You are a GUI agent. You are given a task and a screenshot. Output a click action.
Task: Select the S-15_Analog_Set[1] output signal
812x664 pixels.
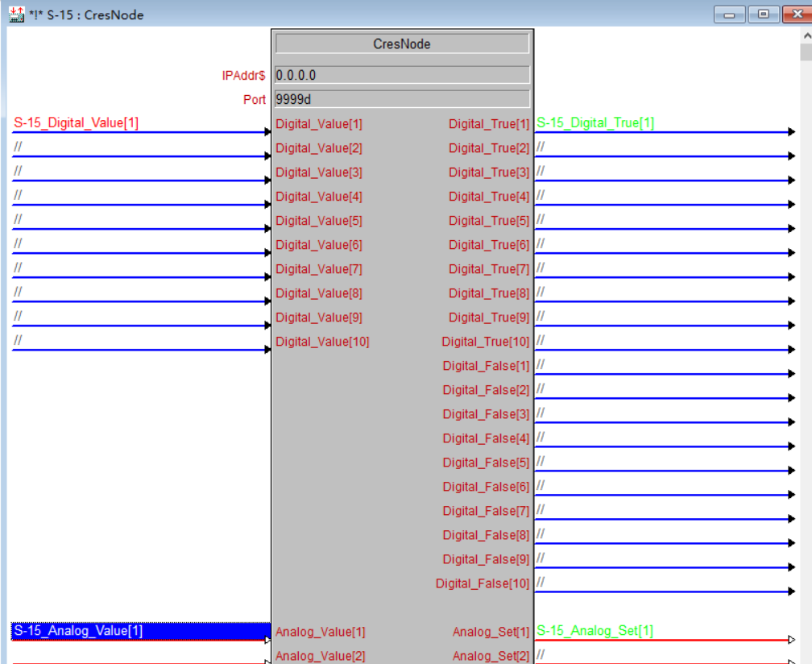(x=594, y=631)
